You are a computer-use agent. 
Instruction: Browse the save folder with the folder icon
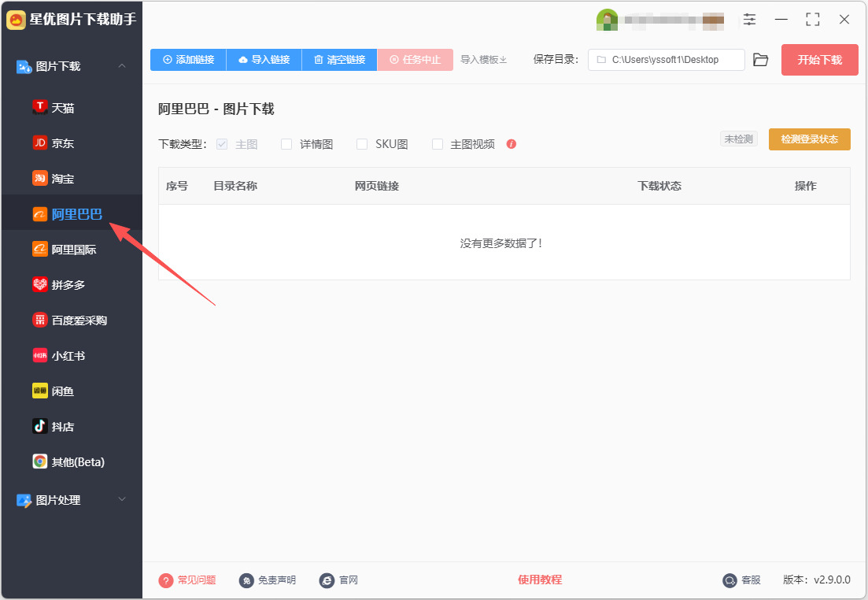(761, 60)
